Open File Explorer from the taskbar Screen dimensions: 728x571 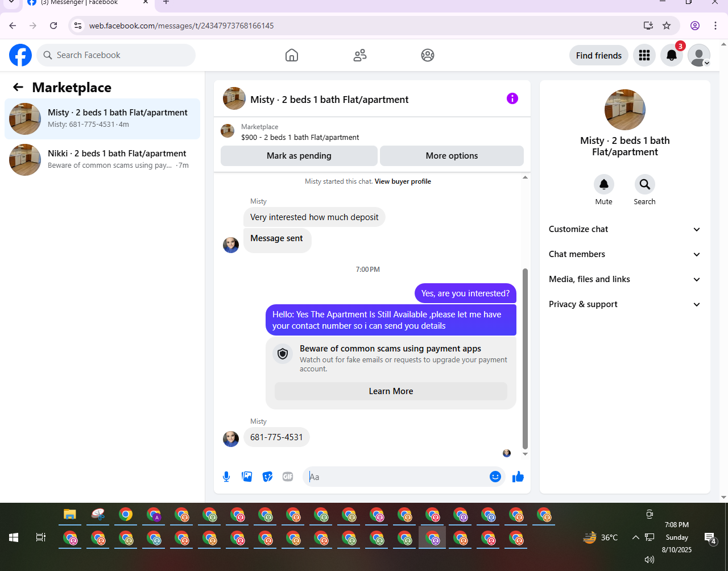70,515
